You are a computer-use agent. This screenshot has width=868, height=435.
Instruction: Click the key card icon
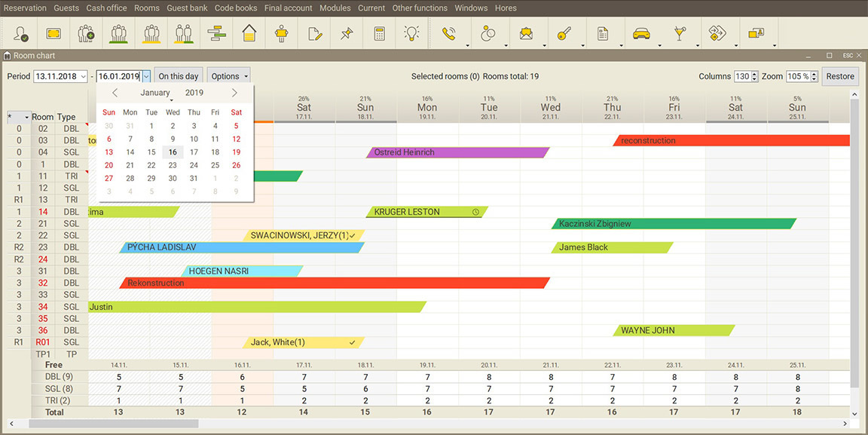pos(564,34)
